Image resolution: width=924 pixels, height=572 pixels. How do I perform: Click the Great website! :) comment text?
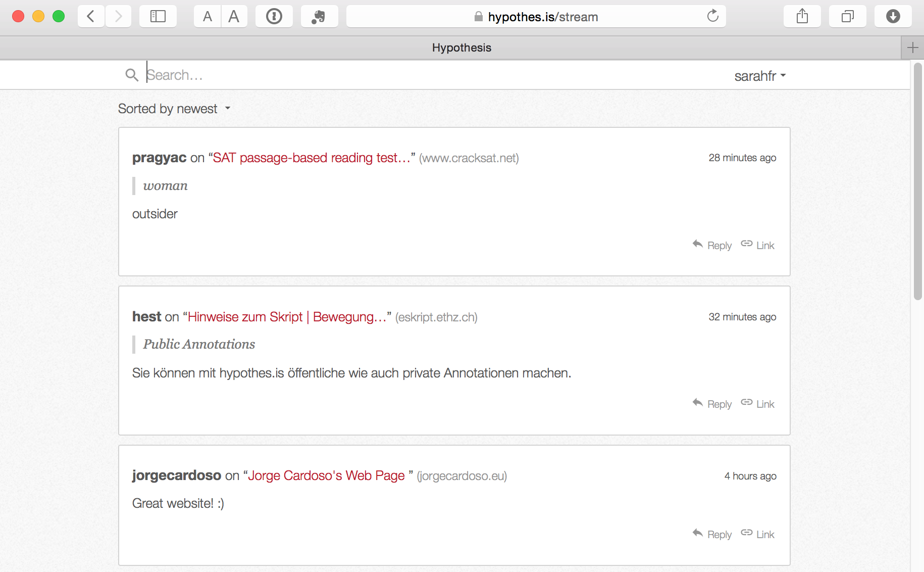pyautogui.click(x=178, y=503)
